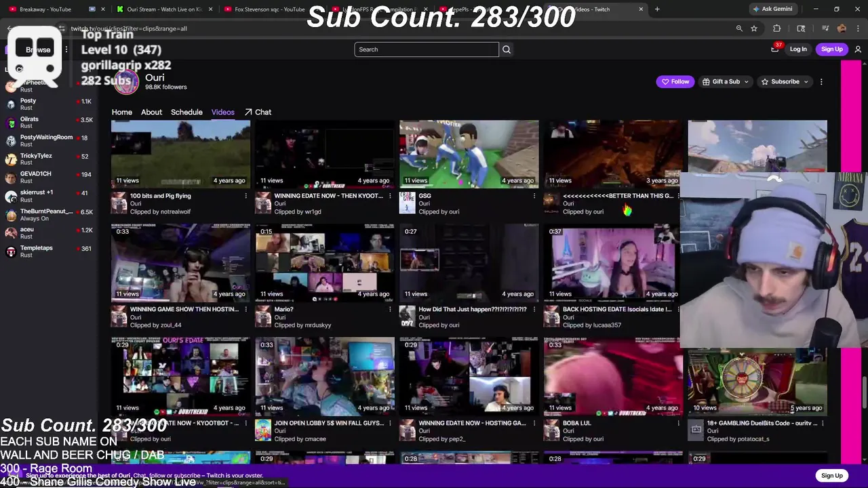Image resolution: width=868 pixels, height=488 pixels.
Task: Click Oilrats' avatar in the sidebar
Action: coord(11,123)
